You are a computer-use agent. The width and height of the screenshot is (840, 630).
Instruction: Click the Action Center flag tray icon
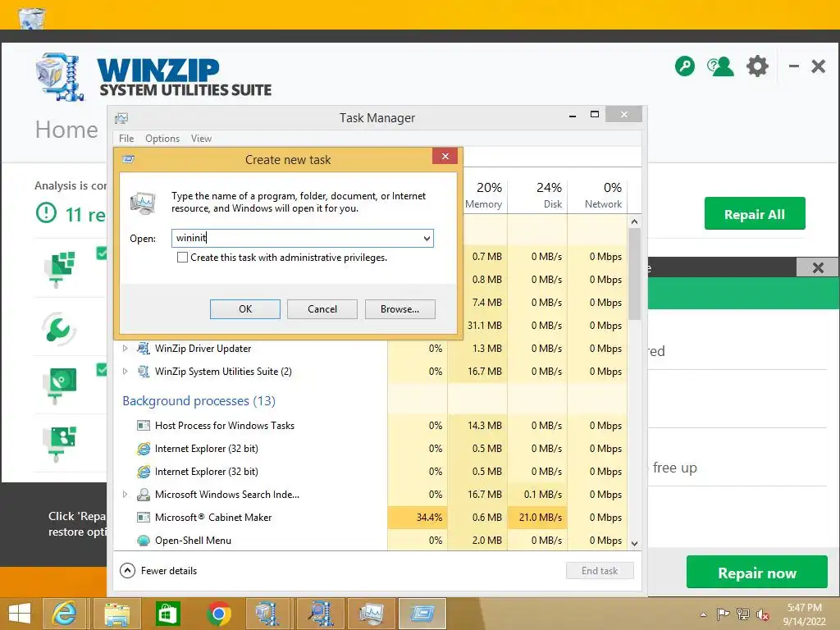click(x=723, y=614)
